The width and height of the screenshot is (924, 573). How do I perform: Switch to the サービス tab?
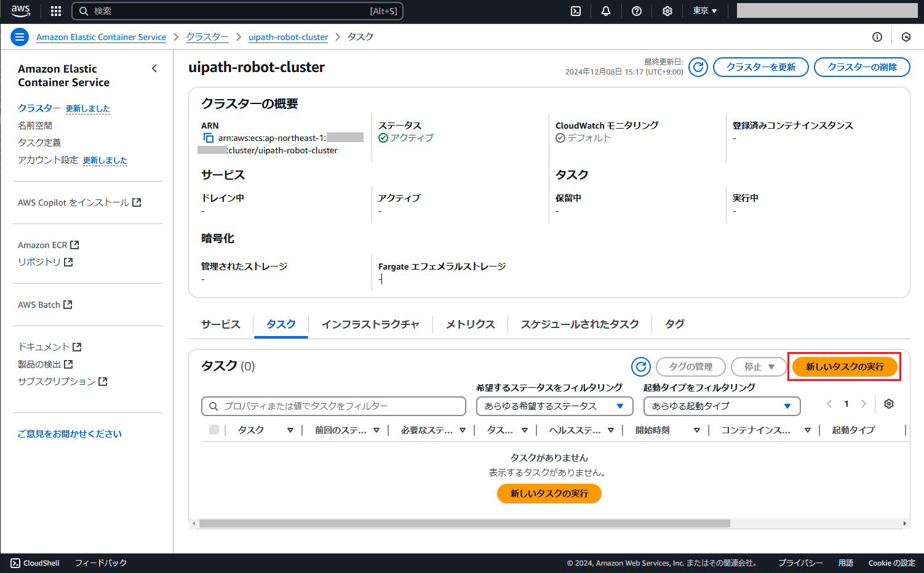221,324
